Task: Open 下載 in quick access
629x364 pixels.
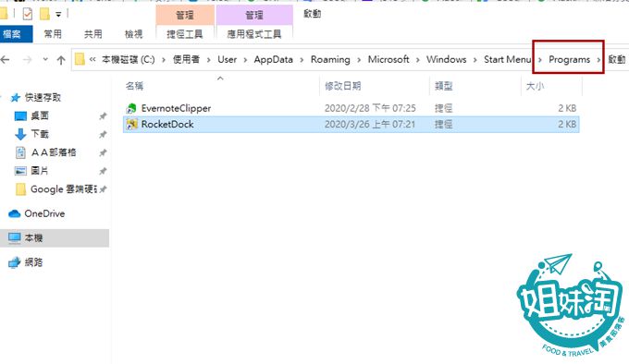Action: [39, 134]
